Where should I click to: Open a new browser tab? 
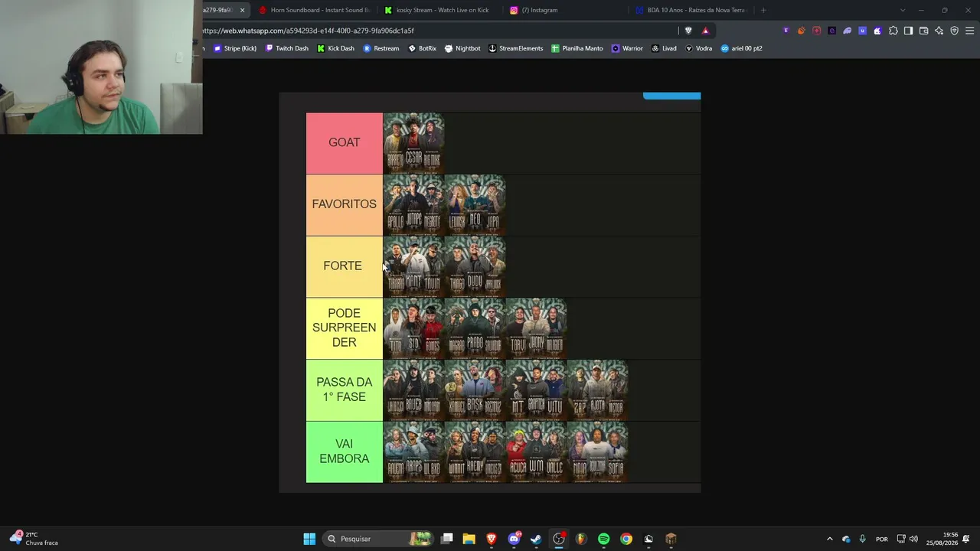(763, 10)
